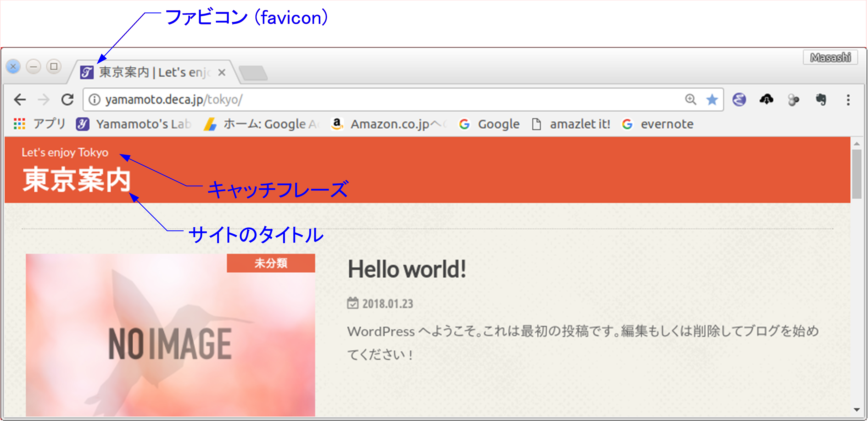Open the black cloud download extension
Image resolution: width=868 pixels, height=421 pixels.
pyautogui.click(x=766, y=99)
